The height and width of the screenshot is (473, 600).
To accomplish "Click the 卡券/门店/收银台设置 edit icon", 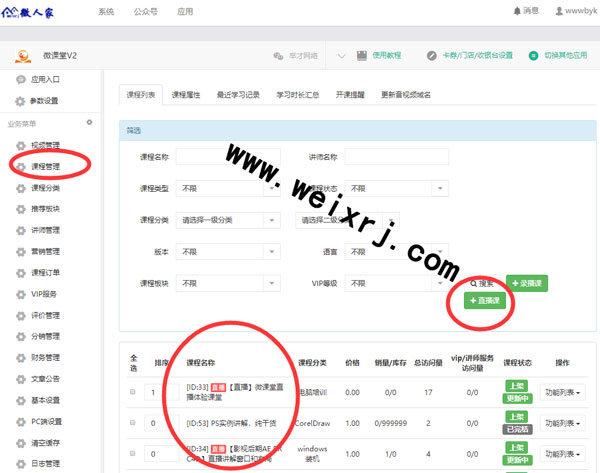I will coord(432,55).
